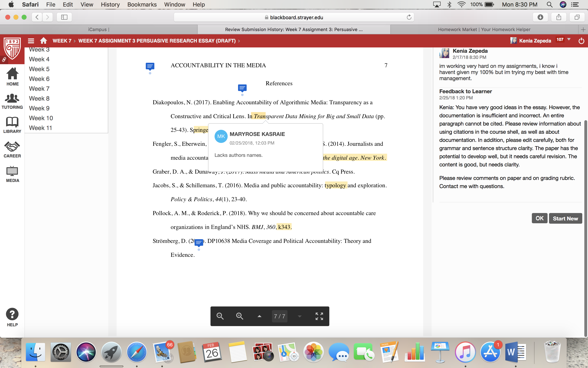The image size is (588, 368).
Task: Open the Help section
Action: click(12, 317)
